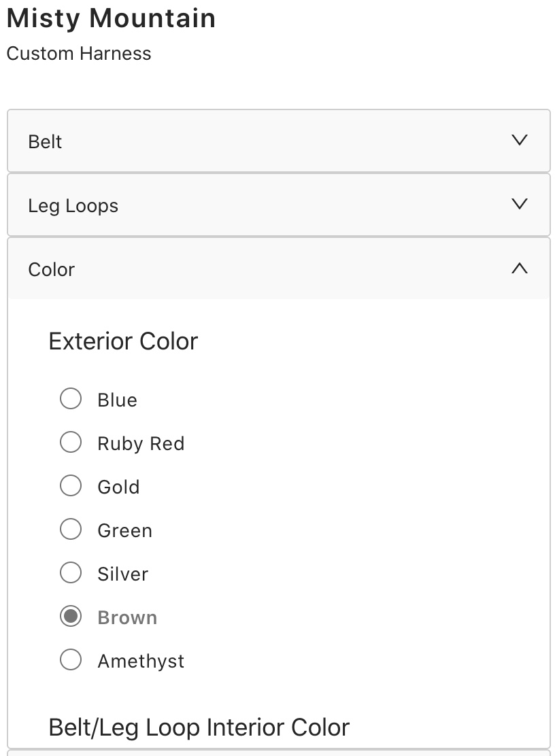555x756 pixels.
Task: Choose Silver as exterior color
Action: [71, 572]
